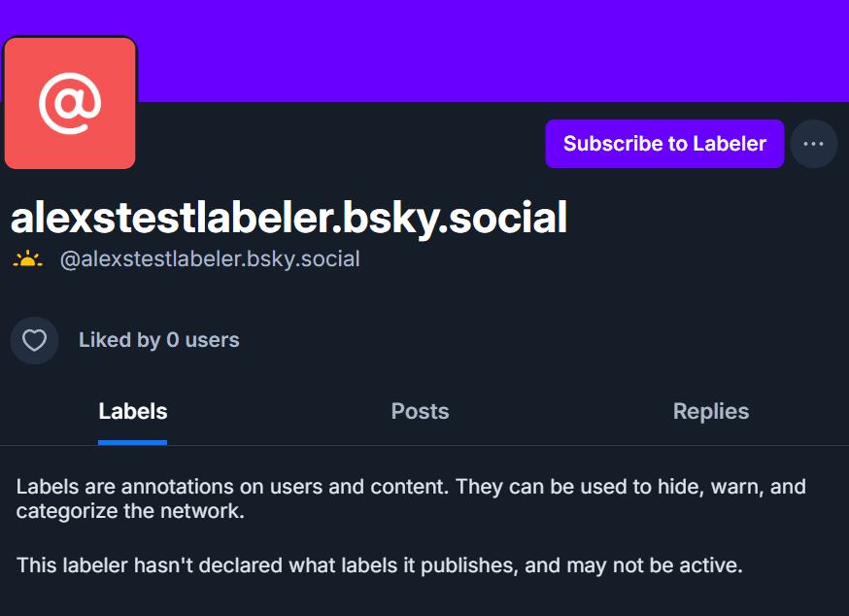The height and width of the screenshot is (616, 849).
Task: Open the Posts tab
Action: pyautogui.click(x=420, y=411)
